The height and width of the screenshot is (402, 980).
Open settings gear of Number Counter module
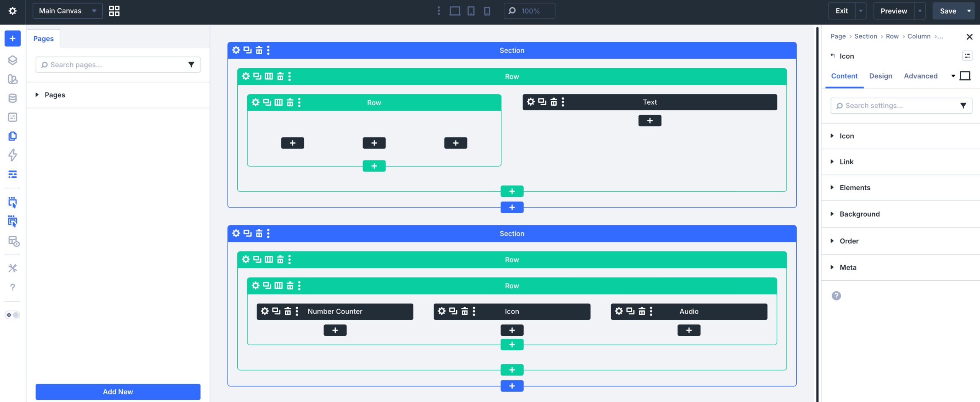pyautogui.click(x=265, y=311)
